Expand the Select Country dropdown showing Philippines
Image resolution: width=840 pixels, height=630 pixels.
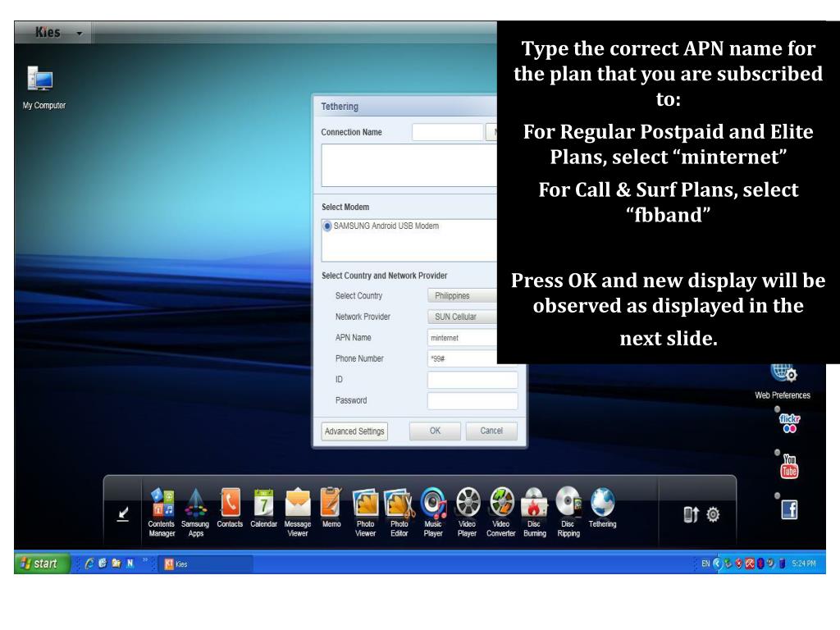pos(462,295)
